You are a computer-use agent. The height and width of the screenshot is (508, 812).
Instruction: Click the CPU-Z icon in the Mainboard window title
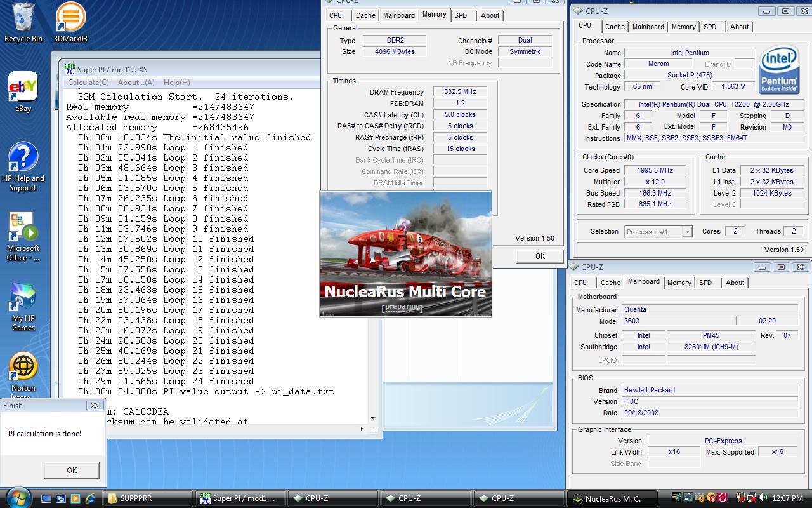(574, 267)
